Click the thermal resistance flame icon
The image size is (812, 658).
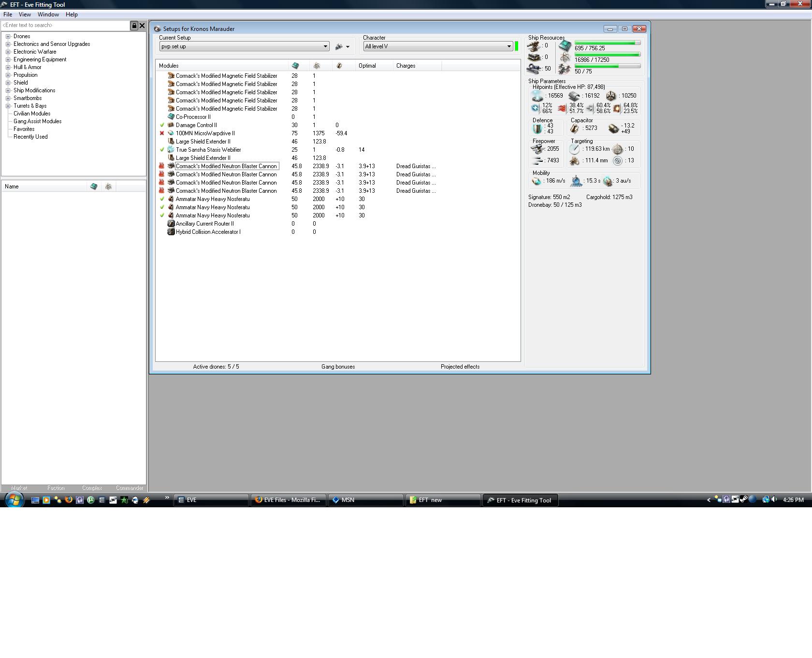(562, 108)
